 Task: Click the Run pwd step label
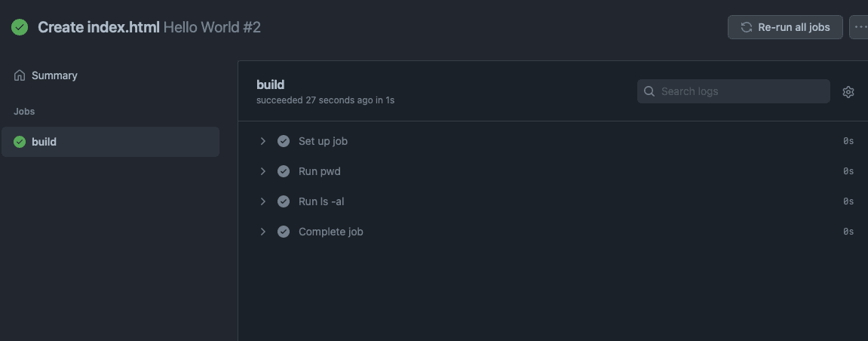point(320,171)
